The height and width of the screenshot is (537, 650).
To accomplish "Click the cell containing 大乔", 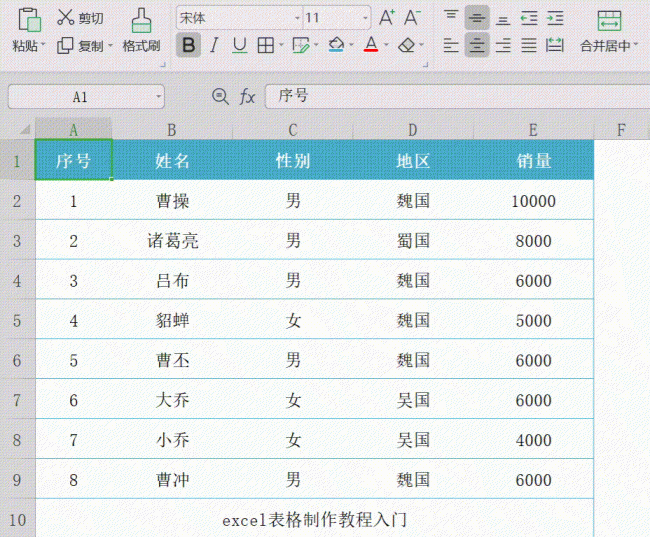I will (172, 400).
